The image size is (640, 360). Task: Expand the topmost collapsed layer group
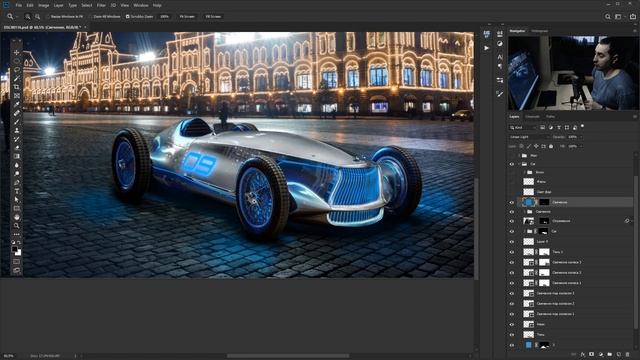(x=519, y=156)
